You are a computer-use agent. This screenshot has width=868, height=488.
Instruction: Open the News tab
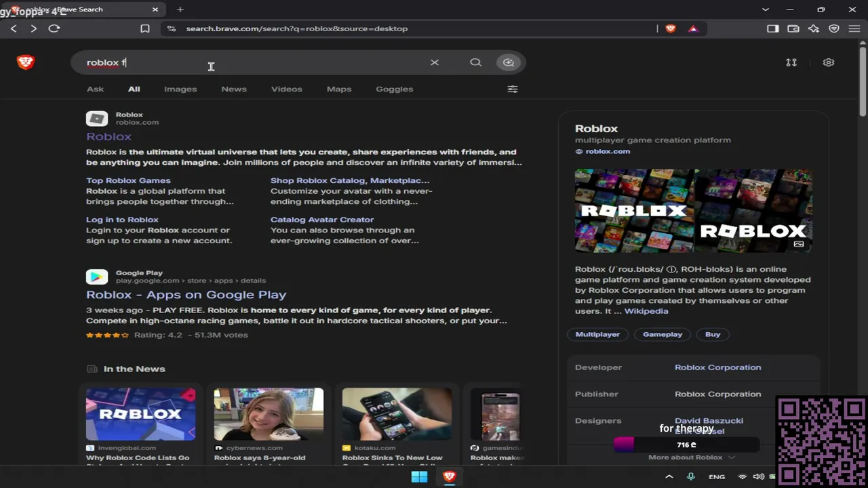point(234,89)
